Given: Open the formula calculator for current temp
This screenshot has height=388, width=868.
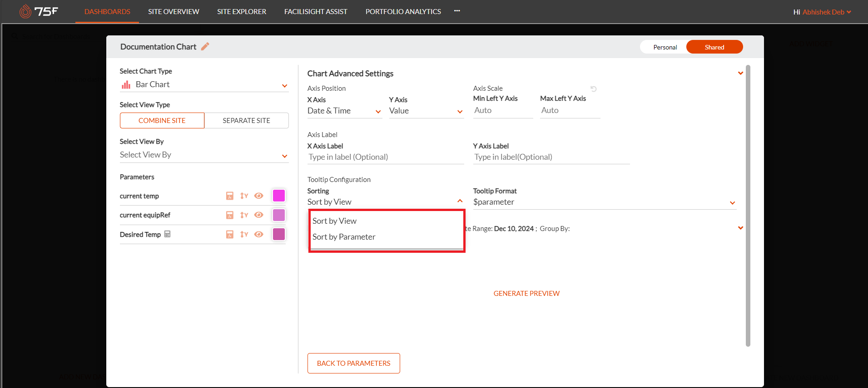Looking at the screenshot, I should coord(230,196).
